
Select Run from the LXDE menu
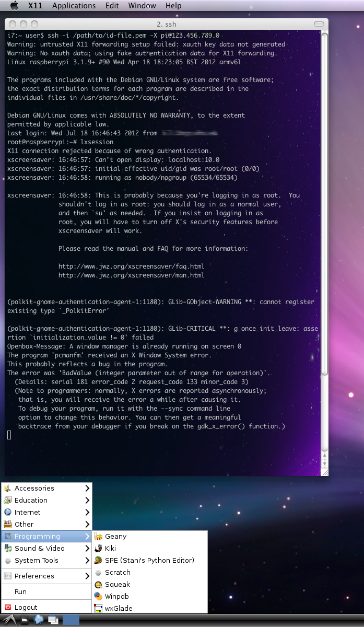(x=20, y=591)
